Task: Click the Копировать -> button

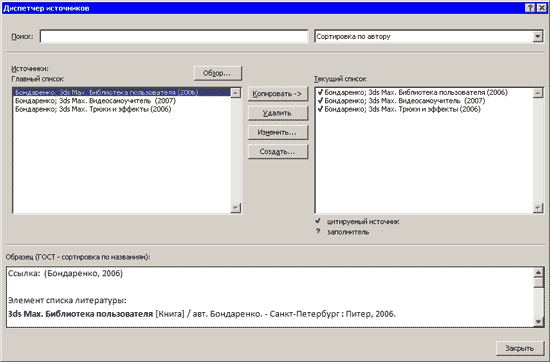Action: click(277, 94)
